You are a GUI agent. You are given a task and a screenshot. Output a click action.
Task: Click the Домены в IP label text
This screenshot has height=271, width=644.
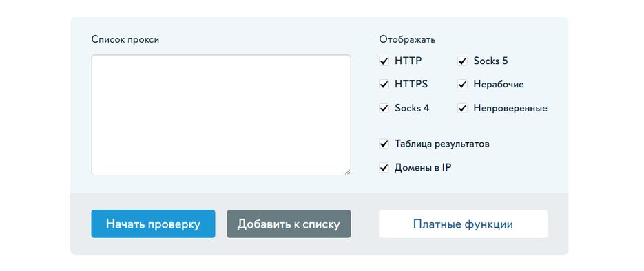423,168
